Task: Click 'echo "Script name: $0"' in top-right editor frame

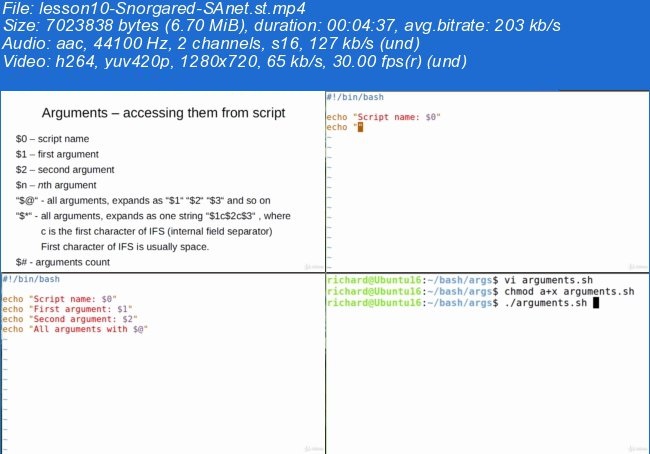Action: [383, 117]
